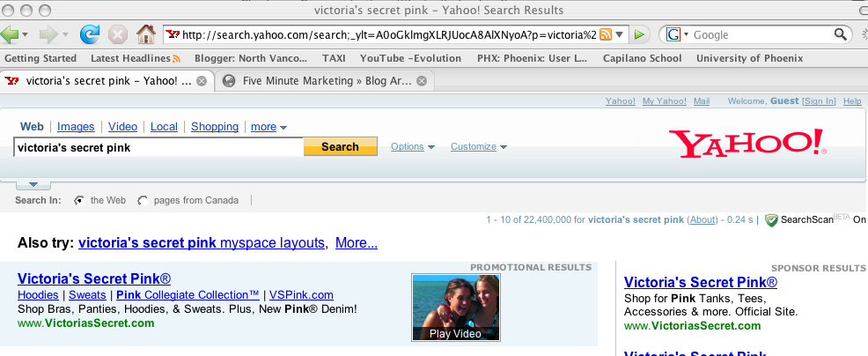Click the SearchScan shield icon
Screen dimensions: 868x356
tap(771, 219)
